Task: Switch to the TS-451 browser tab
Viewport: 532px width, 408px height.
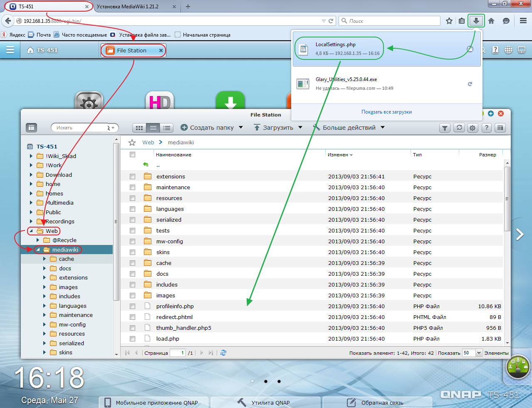Action: pyautogui.click(x=49, y=7)
